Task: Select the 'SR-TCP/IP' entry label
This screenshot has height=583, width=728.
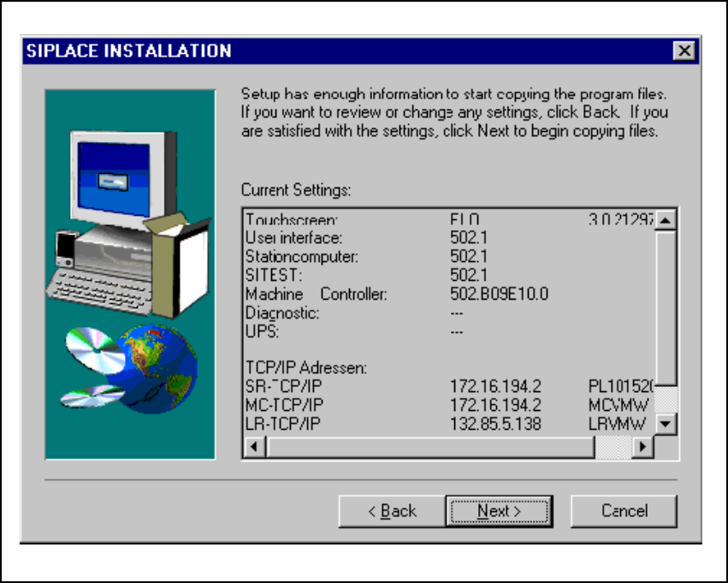Action: [x=283, y=386]
